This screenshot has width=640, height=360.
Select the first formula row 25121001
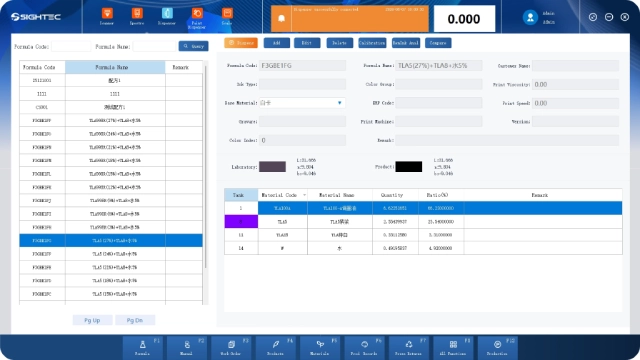coord(111,80)
